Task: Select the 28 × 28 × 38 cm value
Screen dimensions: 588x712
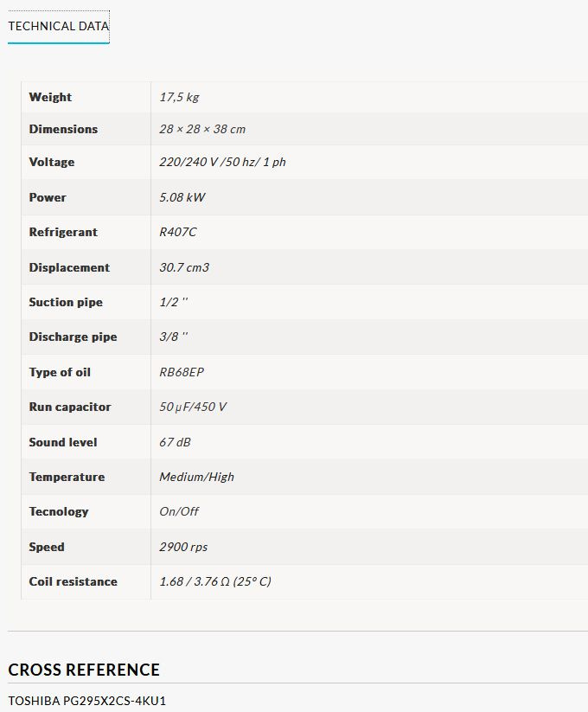Action: tap(202, 129)
